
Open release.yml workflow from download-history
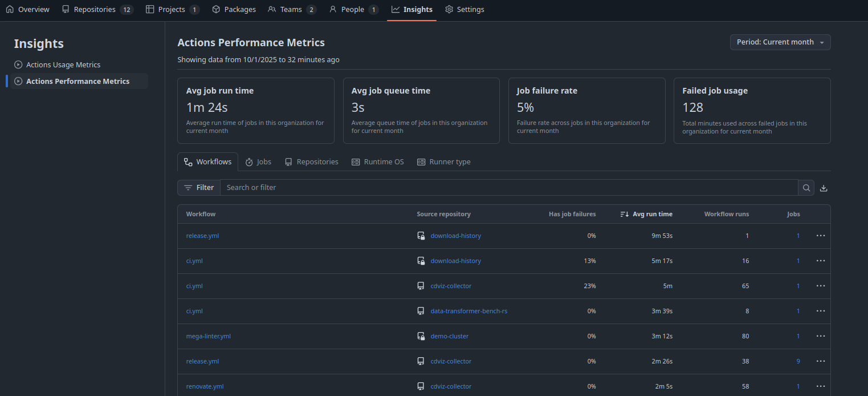[202, 236]
